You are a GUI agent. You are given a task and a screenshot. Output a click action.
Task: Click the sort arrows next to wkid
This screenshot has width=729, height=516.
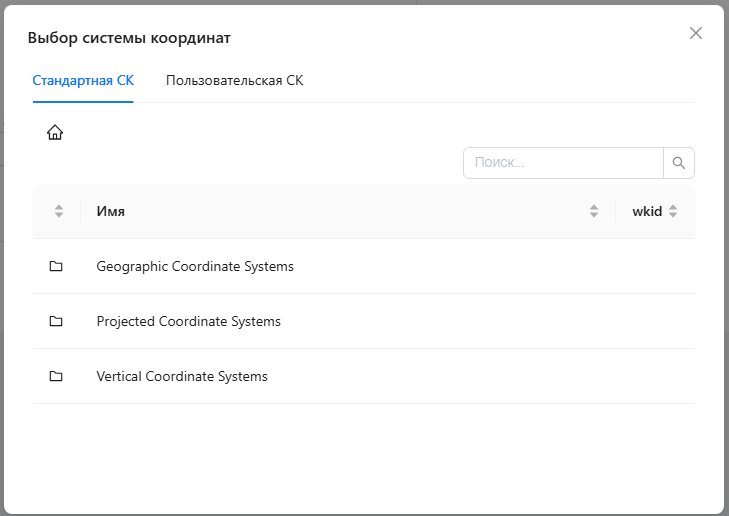click(673, 211)
